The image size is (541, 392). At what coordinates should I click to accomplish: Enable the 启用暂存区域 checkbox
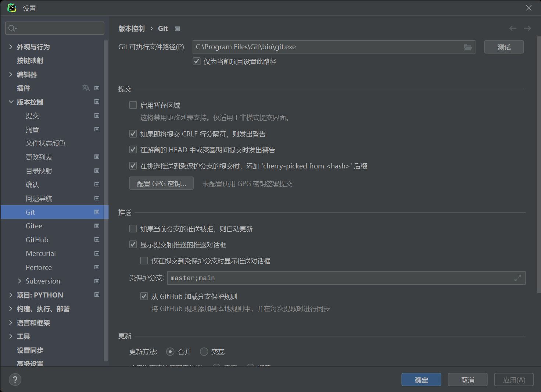point(133,105)
